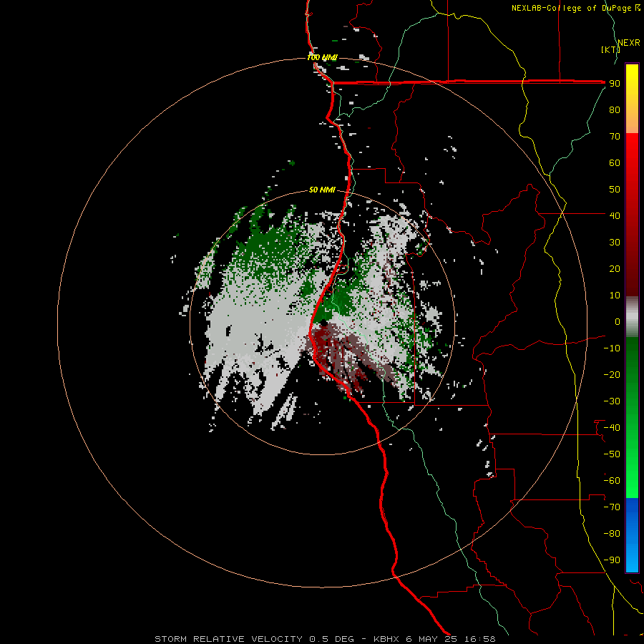Image resolution: width=644 pixels, height=644 pixels.
Task: Click the NEXR label above the color scale
Action: tap(628, 42)
